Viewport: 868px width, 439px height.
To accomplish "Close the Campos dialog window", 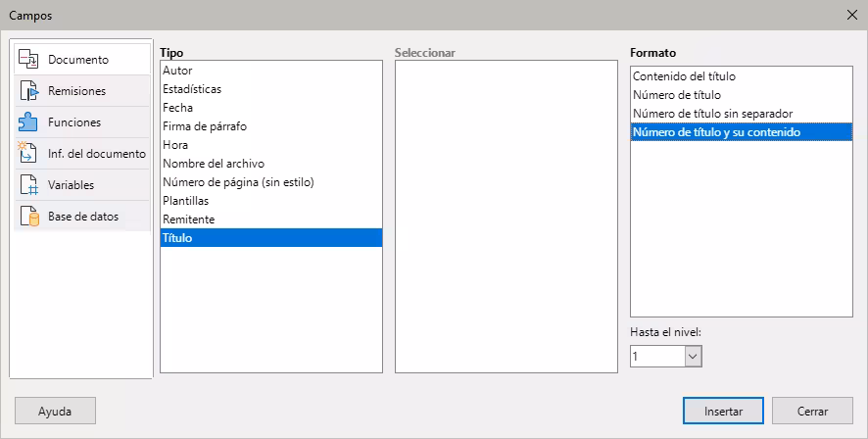I will [849, 16].
